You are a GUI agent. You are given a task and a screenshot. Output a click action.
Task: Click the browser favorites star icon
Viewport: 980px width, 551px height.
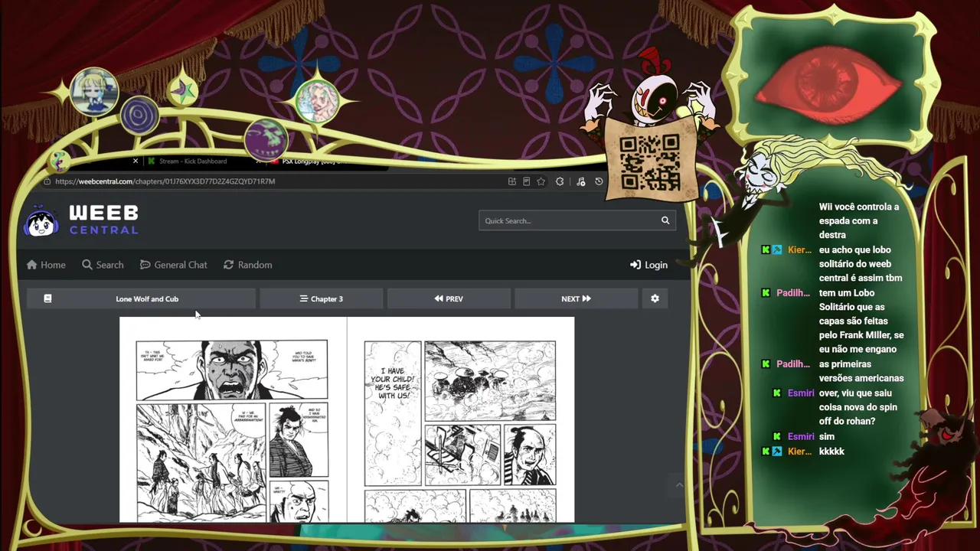click(541, 181)
